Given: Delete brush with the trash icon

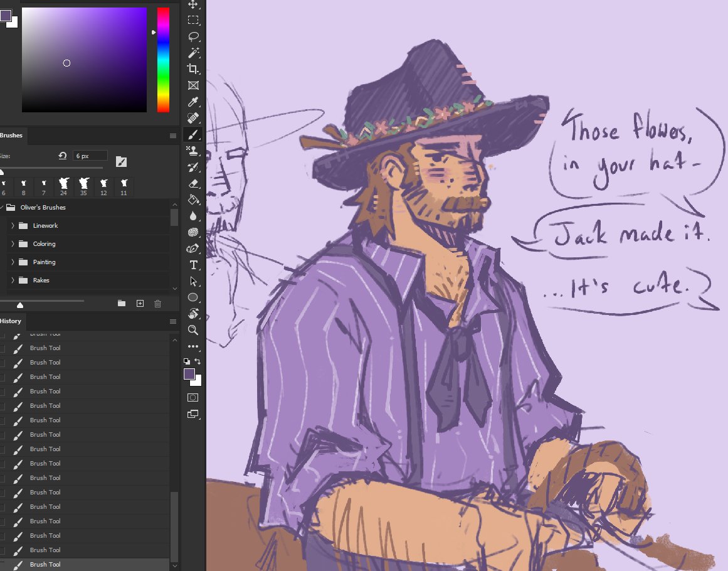Looking at the screenshot, I should [x=158, y=303].
